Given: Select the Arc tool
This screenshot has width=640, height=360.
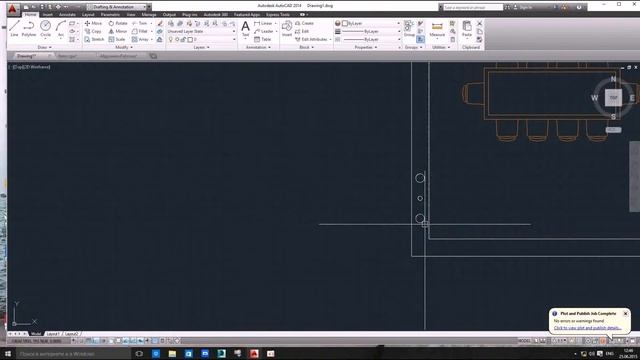Looking at the screenshot, I should pyautogui.click(x=60, y=29).
